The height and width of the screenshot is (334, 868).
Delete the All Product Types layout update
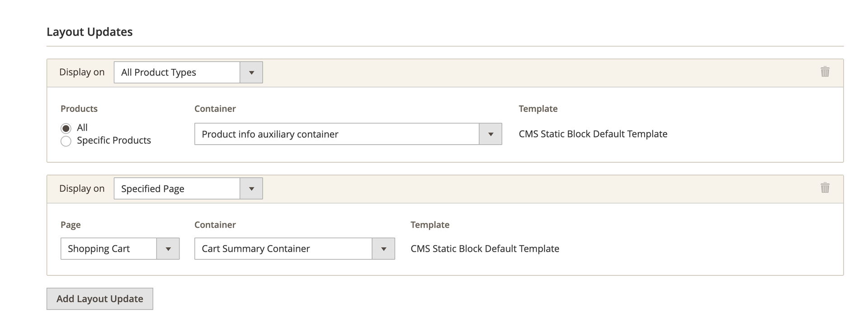[825, 72]
